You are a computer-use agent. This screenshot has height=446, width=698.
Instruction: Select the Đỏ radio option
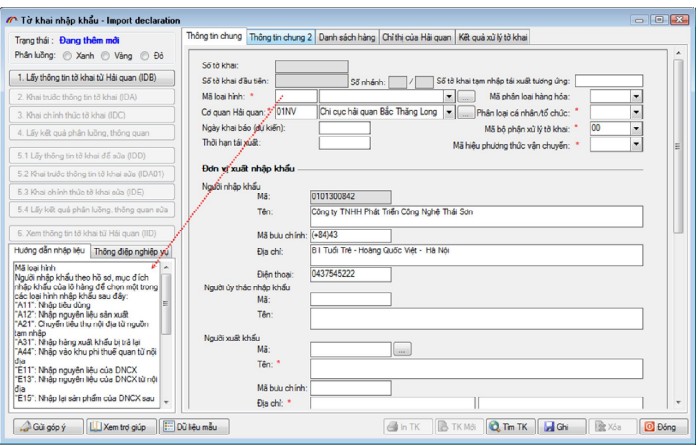(147, 55)
